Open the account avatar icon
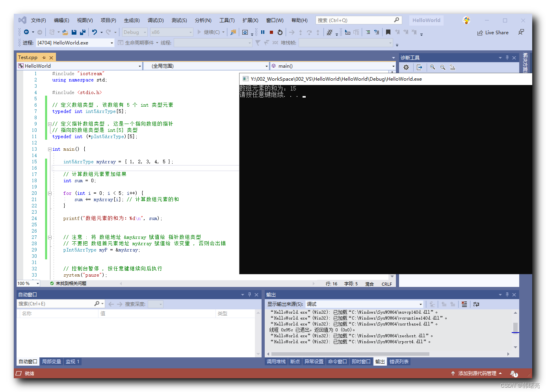546x392 pixels. (466, 20)
